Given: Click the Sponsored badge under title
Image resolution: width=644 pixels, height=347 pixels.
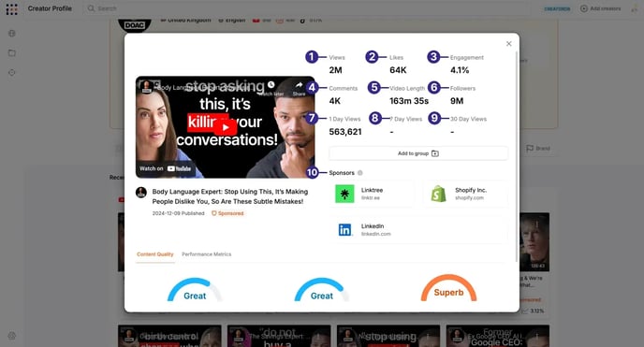Looking at the screenshot, I should tap(227, 213).
